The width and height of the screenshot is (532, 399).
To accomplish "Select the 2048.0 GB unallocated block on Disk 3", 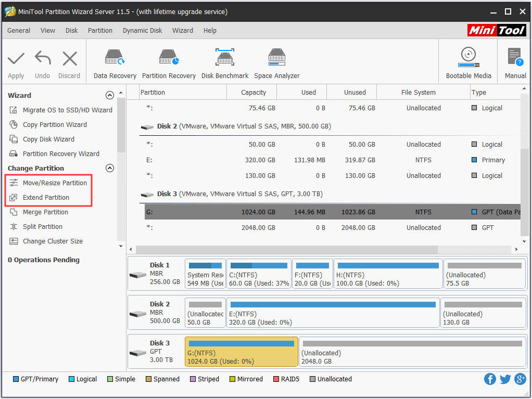I will click(x=412, y=352).
